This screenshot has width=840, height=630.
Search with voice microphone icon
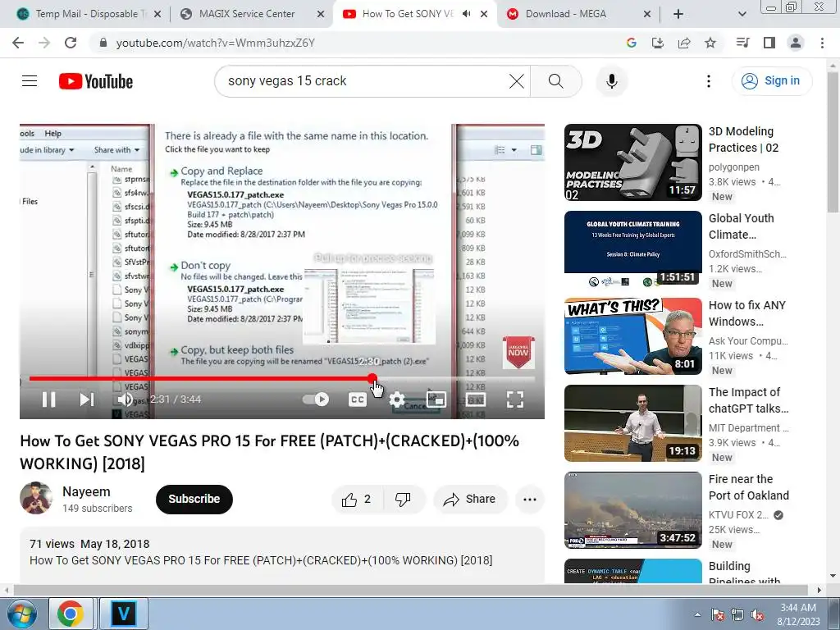(x=611, y=81)
